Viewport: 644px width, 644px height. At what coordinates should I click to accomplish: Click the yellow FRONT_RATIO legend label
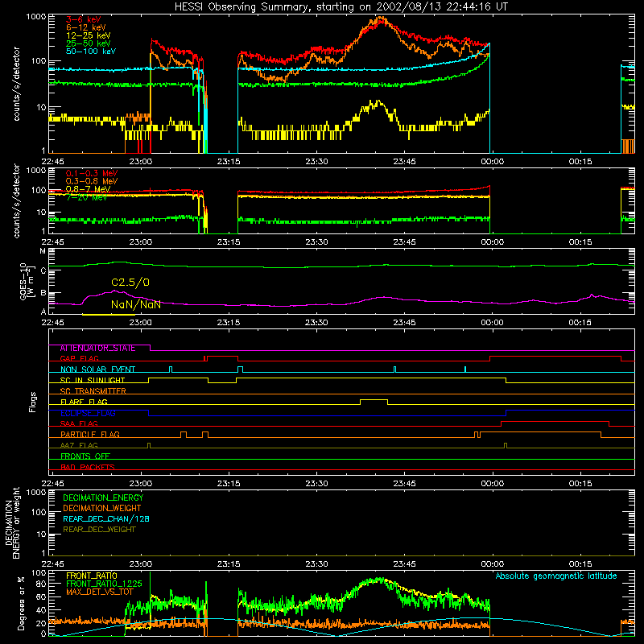[x=91, y=576]
